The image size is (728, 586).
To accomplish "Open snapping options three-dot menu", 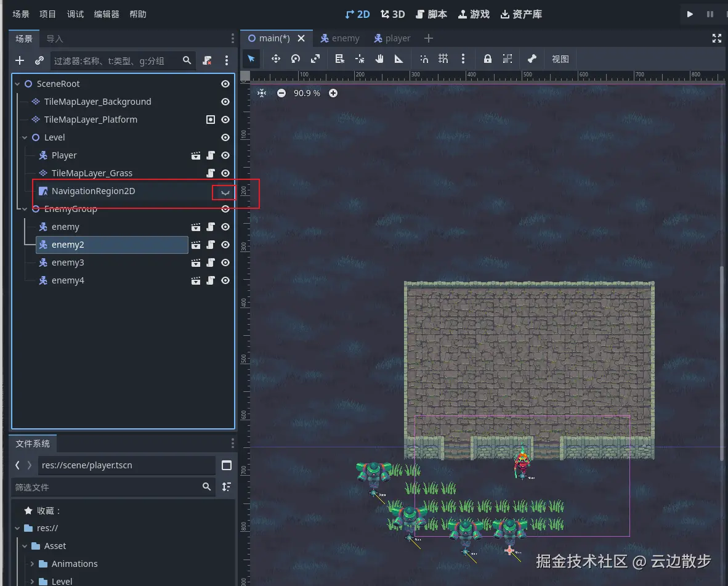I will (463, 59).
